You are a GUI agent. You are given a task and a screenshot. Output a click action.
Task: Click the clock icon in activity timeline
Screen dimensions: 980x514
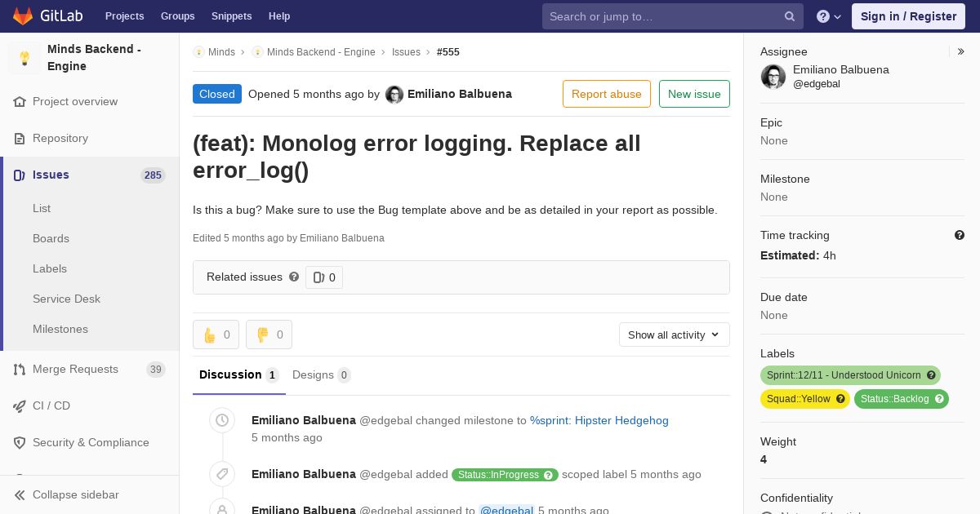coord(222,421)
